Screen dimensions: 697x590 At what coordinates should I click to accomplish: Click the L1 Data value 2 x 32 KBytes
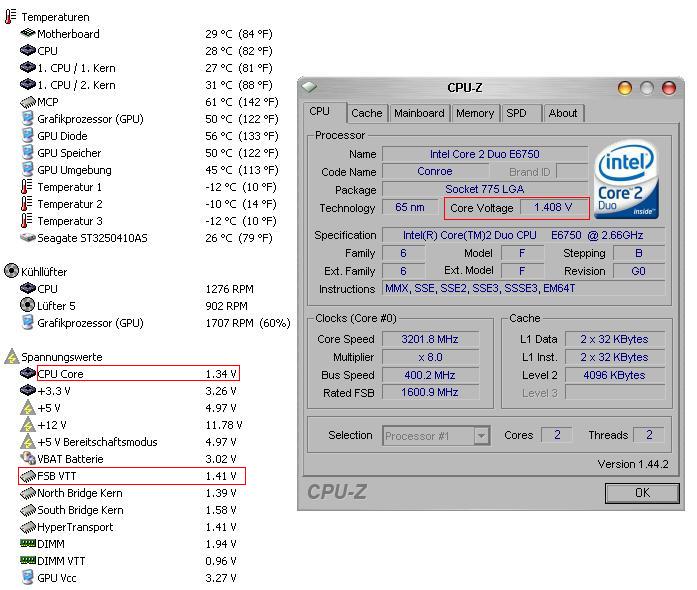point(614,339)
